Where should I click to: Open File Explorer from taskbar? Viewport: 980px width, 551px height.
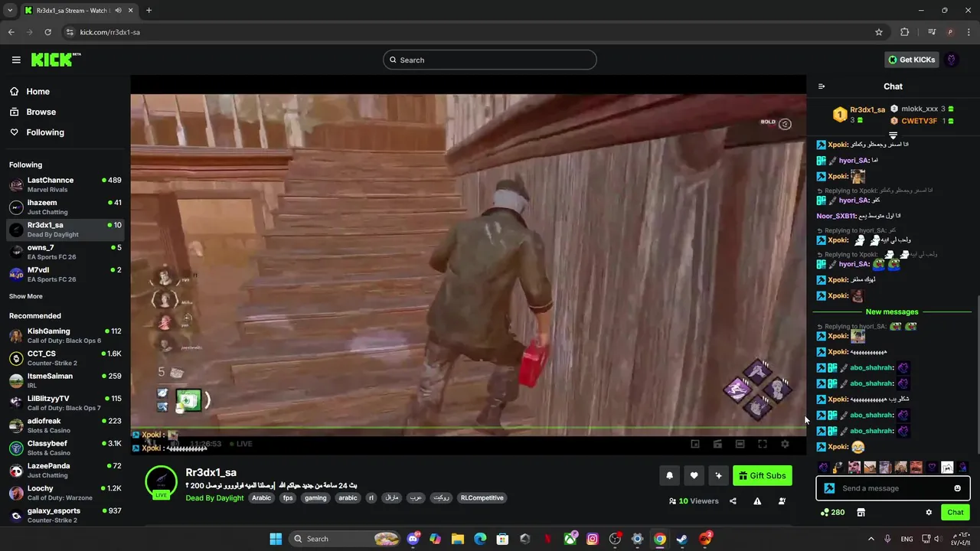(x=458, y=539)
